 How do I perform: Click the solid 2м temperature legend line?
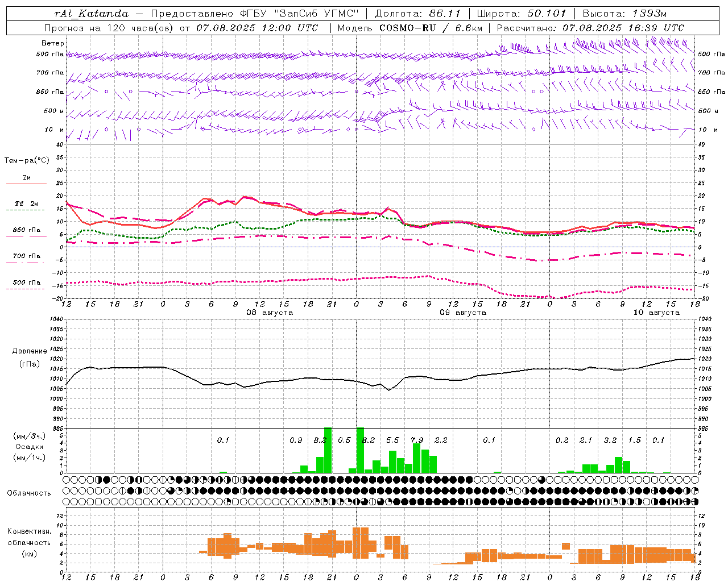point(26,184)
